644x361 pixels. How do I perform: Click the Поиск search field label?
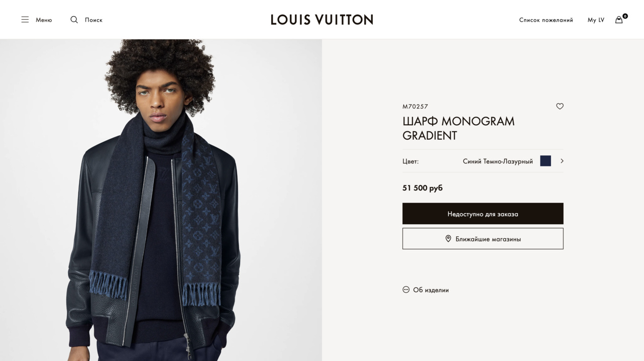[94, 20]
